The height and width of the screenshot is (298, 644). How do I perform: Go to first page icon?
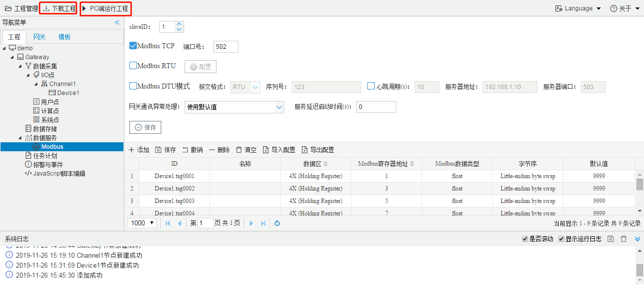pos(168,223)
